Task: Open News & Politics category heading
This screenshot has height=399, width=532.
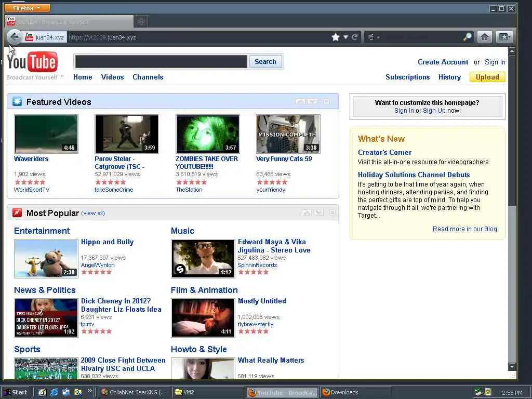Action: coord(45,290)
